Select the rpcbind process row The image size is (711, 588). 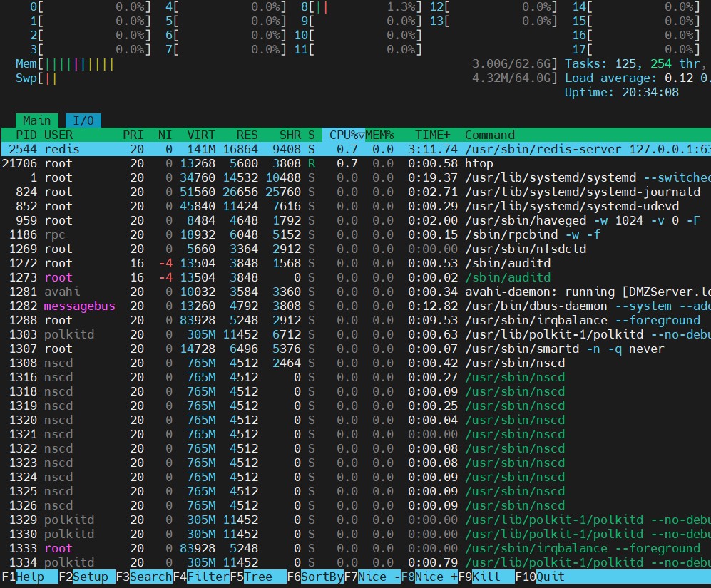(355, 234)
